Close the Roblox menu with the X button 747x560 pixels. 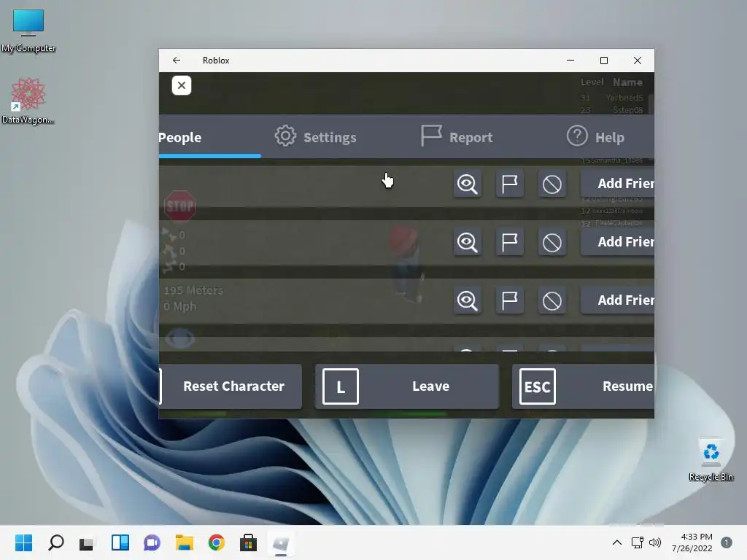coord(182,85)
